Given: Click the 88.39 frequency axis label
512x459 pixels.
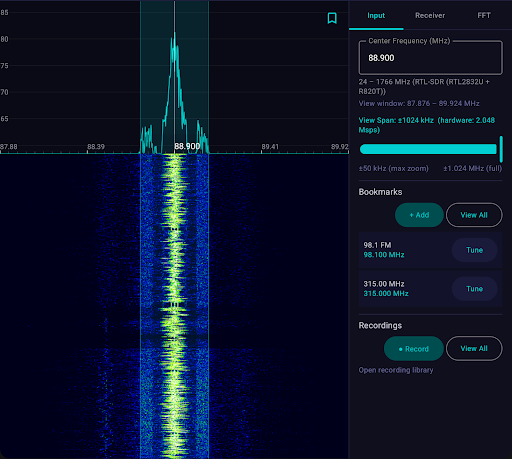Looking at the screenshot, I should [96, 147].
